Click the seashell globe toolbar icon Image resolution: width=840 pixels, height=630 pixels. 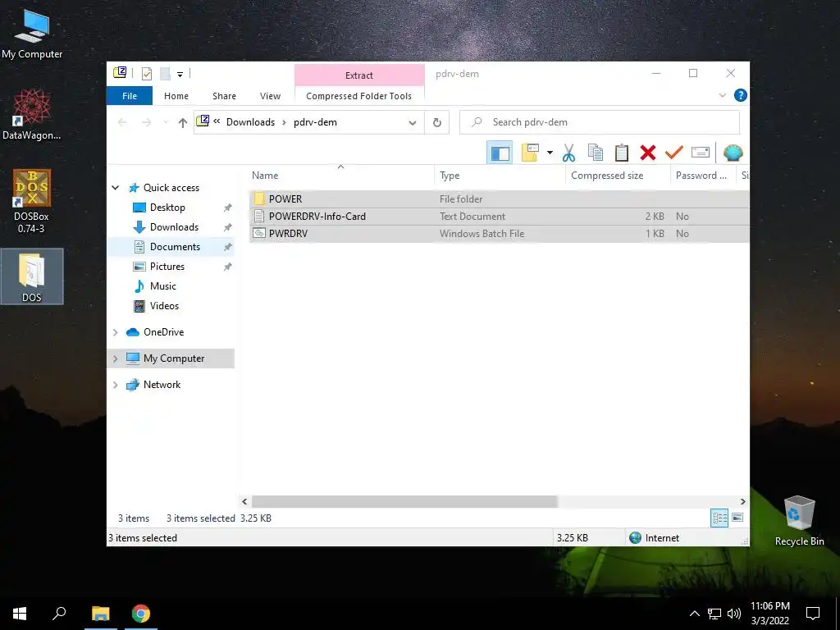tap(733, 153)
